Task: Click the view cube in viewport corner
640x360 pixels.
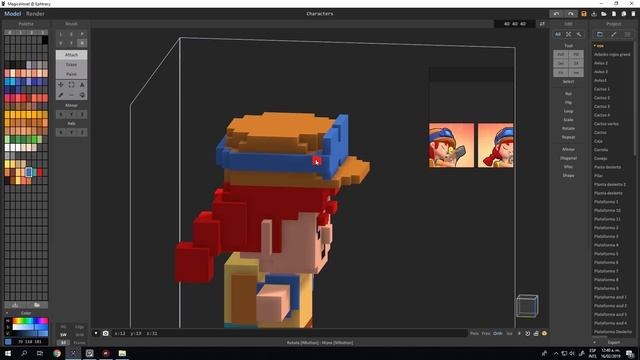Action: [527, 306]
